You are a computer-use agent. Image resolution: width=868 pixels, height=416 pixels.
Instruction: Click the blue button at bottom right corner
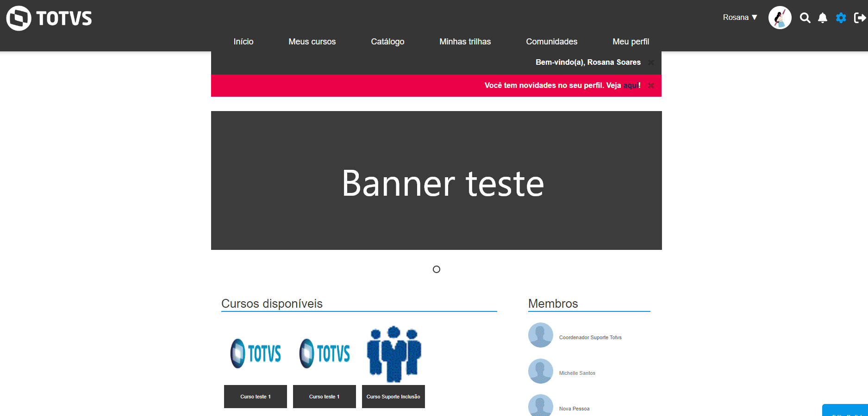pos(845,410)
